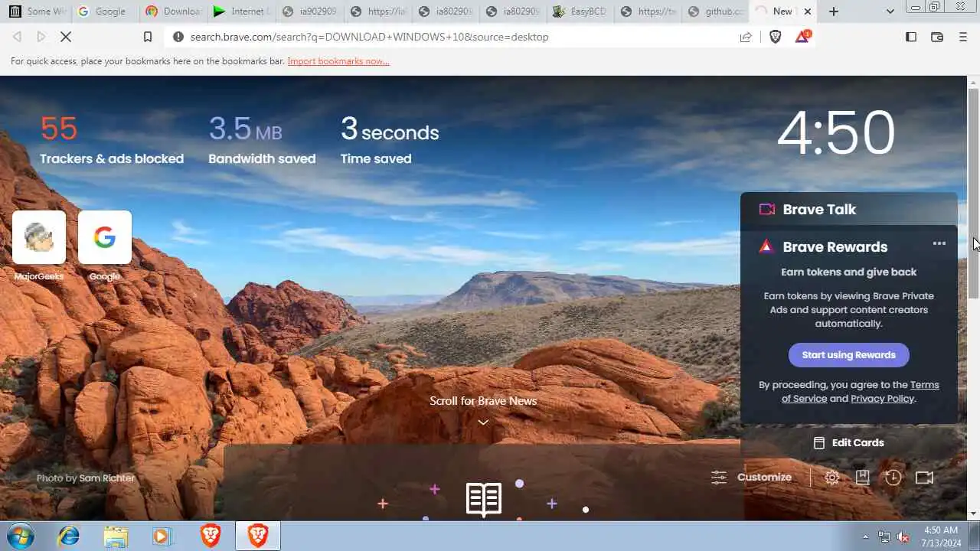The width and height of the screenshot is (980, 551).
Task: Toggle the sidebar panel icon
Action: [911, 37]
